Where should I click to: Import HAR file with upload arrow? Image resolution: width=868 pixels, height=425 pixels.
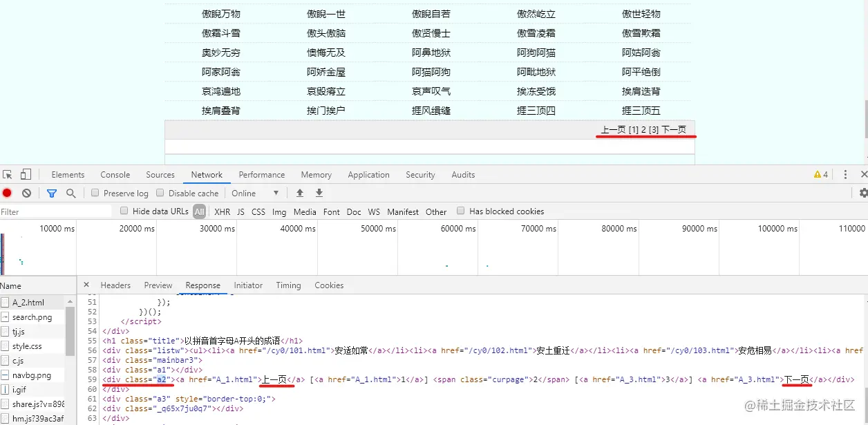(x=300, y=193)
